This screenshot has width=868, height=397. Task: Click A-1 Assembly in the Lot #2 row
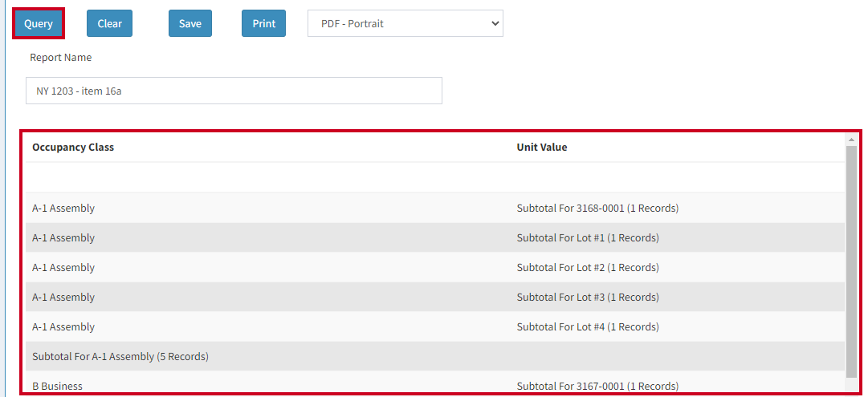point(63,268)
